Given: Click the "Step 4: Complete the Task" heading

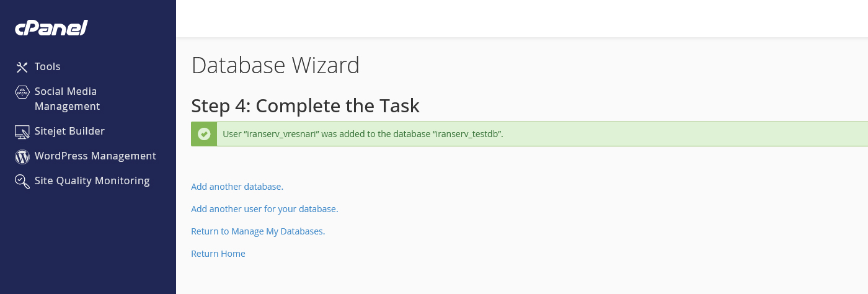Looking at the screenshot, I should click(305, 105).
